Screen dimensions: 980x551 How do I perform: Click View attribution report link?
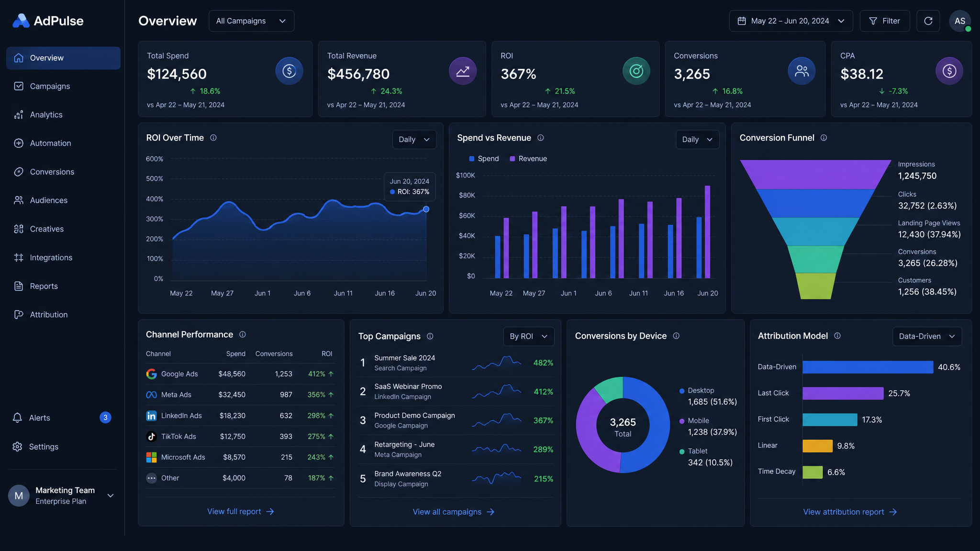point(850,512)
